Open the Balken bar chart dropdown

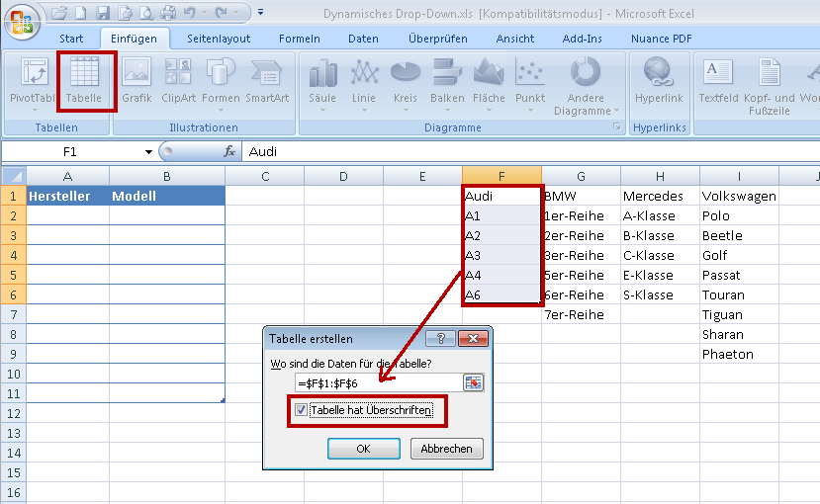pyautogui.click(x=447, y=111)
